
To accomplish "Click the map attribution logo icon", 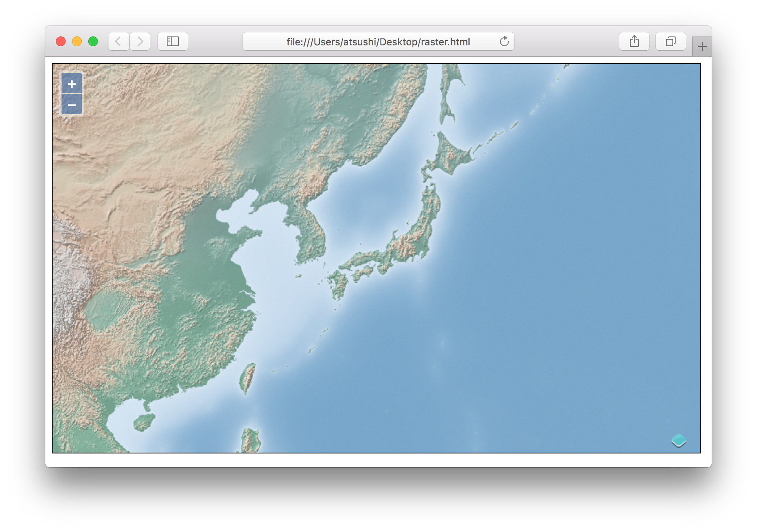I will point(678,440).
